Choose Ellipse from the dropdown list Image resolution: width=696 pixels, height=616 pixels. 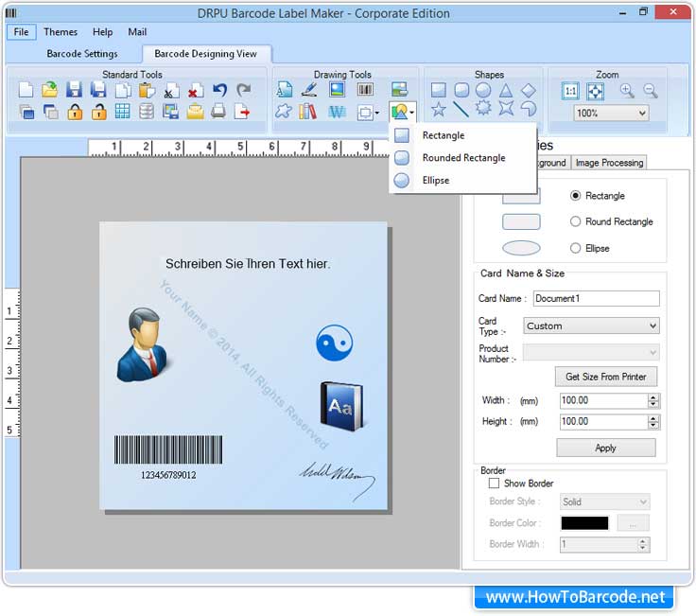click(x=463, y=181)
